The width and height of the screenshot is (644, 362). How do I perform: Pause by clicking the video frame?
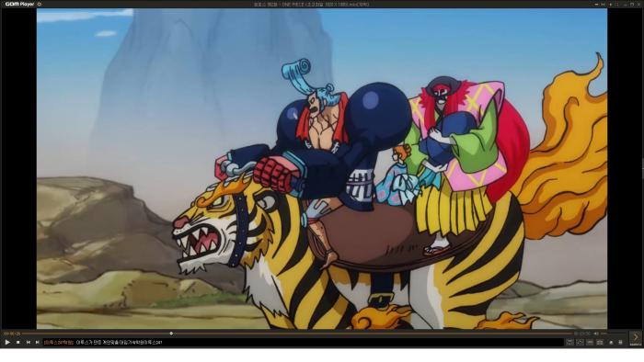pyautogui.click(x=322, y=169)
